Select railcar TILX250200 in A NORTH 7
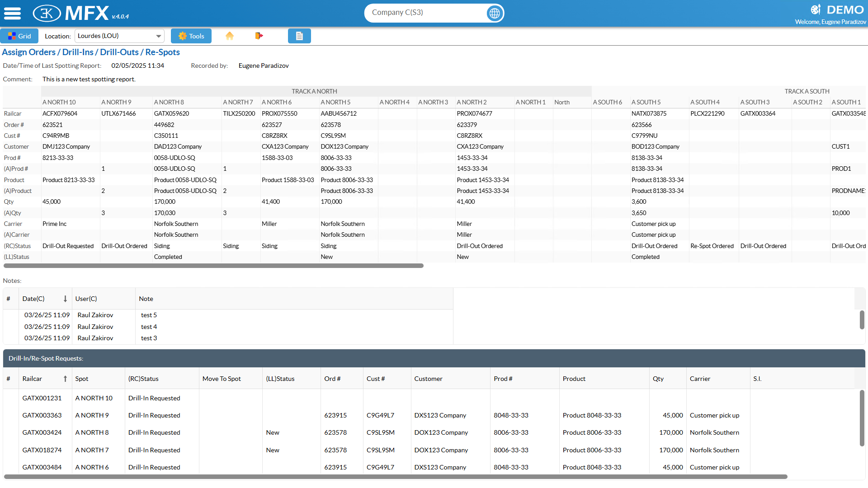The width and height of the screenshot is (868, 488). tap(239, 113)
